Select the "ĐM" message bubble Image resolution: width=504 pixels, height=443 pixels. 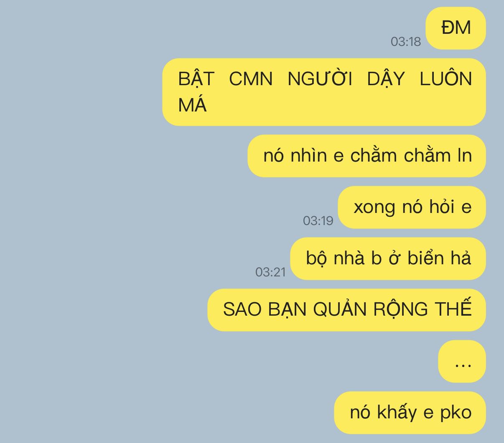click(x=456, y=28)
